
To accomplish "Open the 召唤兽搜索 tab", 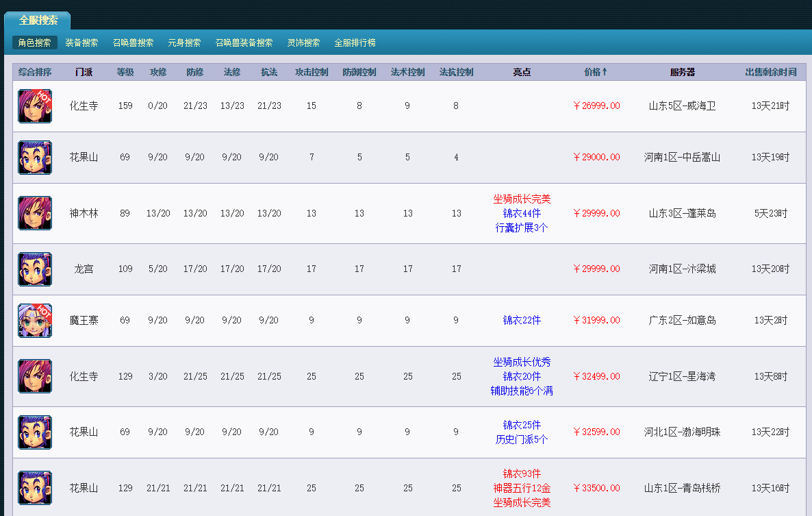I will tap(133, 42).
